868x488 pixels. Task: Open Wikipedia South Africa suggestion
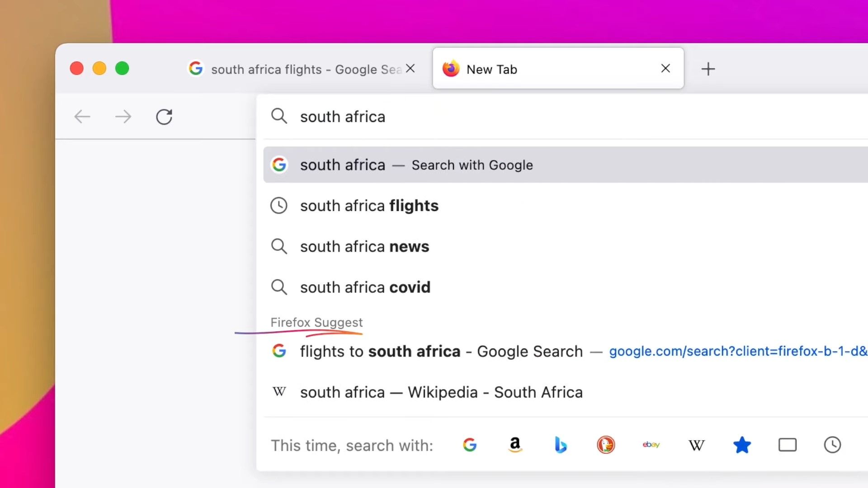coord(566,392)
